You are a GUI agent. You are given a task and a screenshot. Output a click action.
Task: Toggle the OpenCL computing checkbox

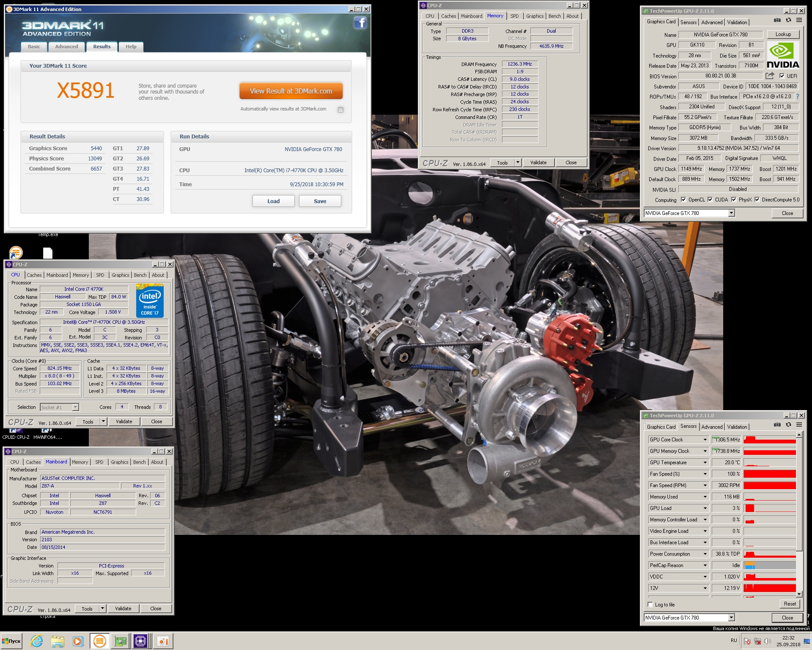pyautogui.click(x=683, y=200)
